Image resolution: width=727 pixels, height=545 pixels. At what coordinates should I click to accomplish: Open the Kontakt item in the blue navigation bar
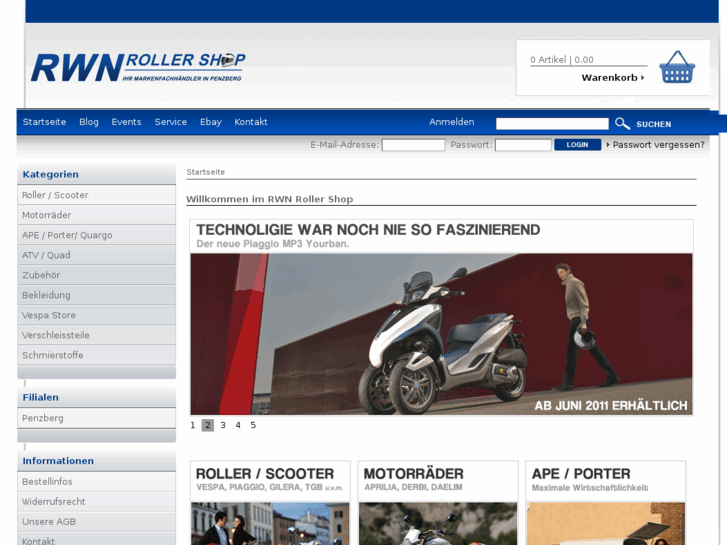[x=250, y=122]
